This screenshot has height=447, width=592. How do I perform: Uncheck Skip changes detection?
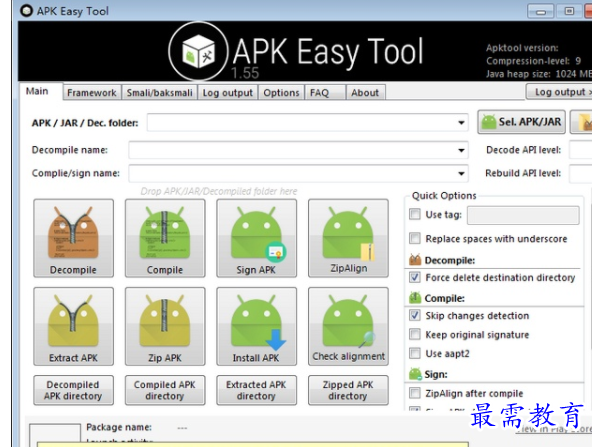415,315
